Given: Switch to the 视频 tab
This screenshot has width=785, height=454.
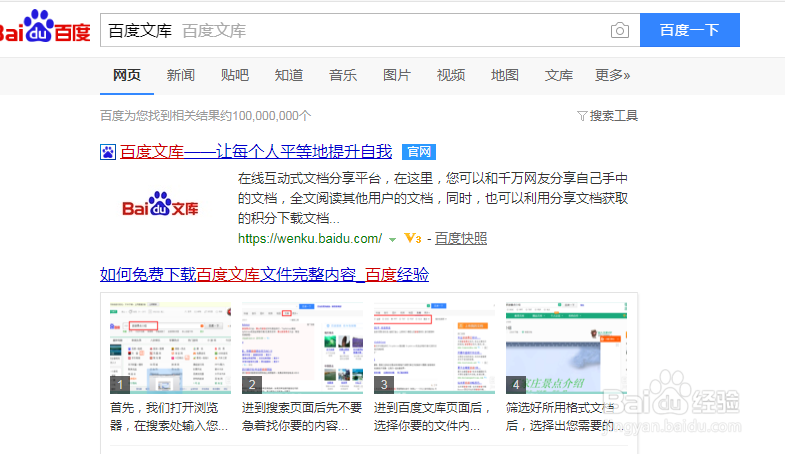Looking at the screenshot, I should (451, 76).
